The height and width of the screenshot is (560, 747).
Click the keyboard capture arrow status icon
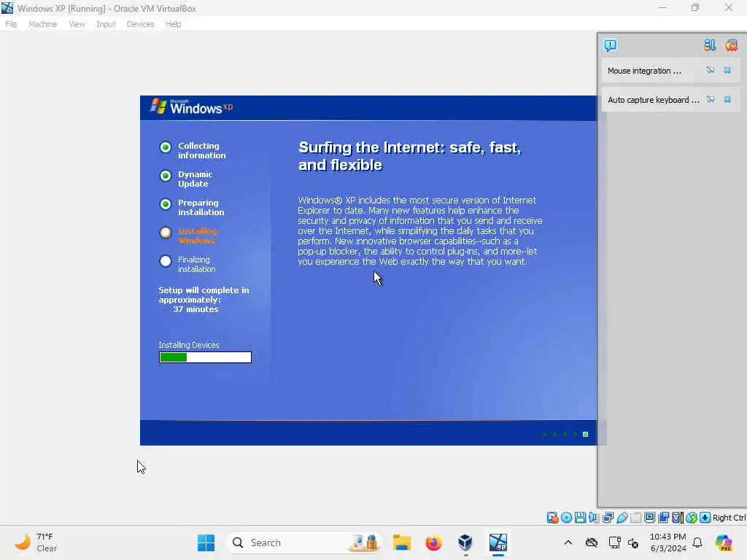tap(705, 518)
